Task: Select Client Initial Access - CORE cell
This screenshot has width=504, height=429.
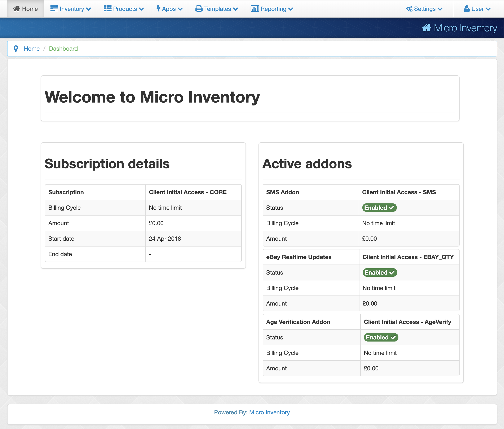Action: pos(193,192)
